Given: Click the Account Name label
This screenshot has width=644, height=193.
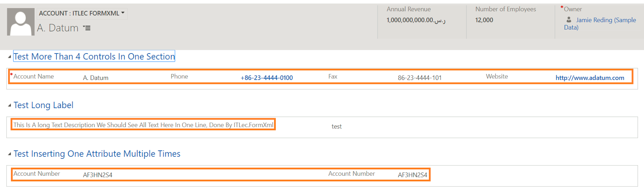Looking at the screenshot, I should [34, 76].
